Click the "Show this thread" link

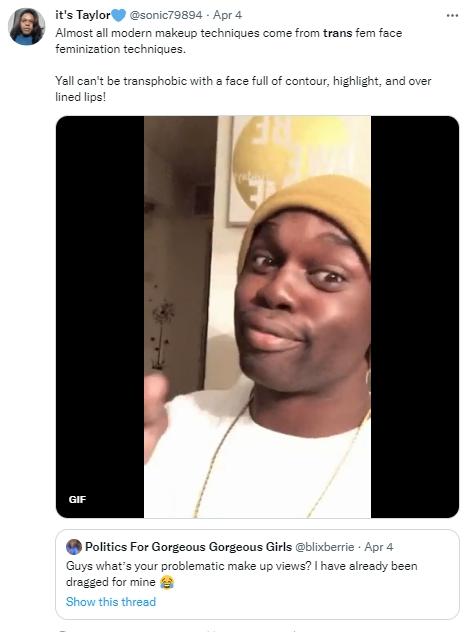pyautogui.click(x=111, y=602)
